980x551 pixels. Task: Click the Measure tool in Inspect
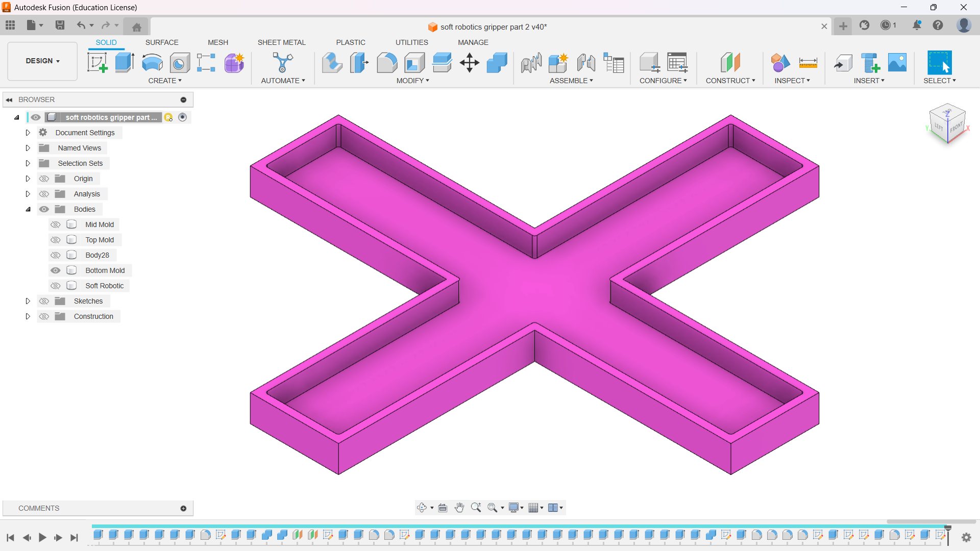pos(808,63)
